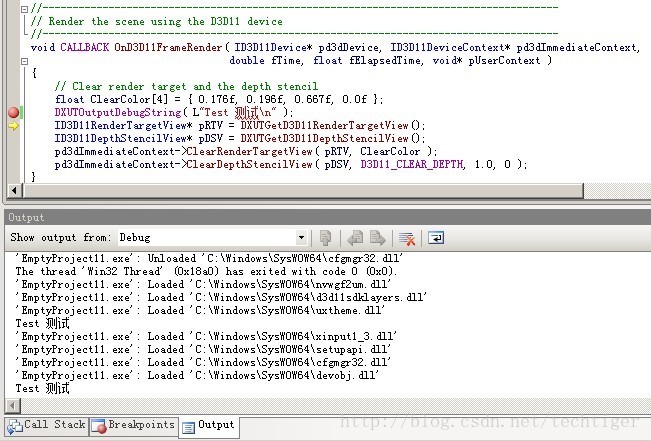Click the 'Render the scene using the D3D11 device' comment
Screen dimensions: 651x441
tap(157, 22)
